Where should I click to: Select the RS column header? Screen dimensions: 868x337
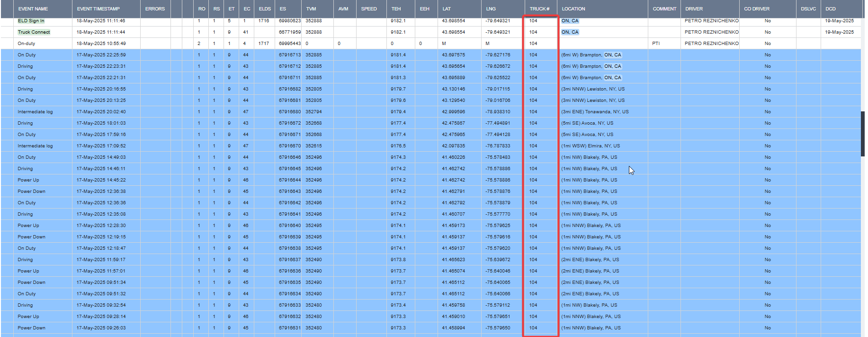216,9
